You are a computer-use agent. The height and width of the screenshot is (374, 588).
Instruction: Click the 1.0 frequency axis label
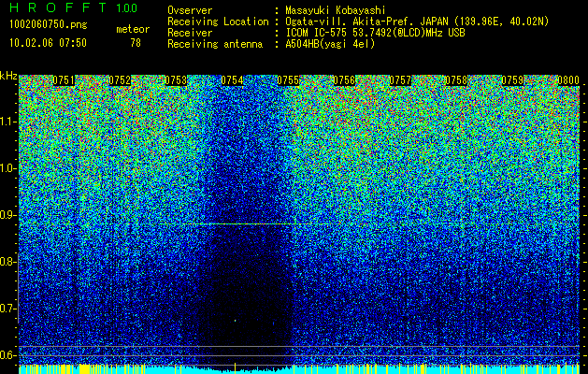pyautogui.click(x=7, y=168)
